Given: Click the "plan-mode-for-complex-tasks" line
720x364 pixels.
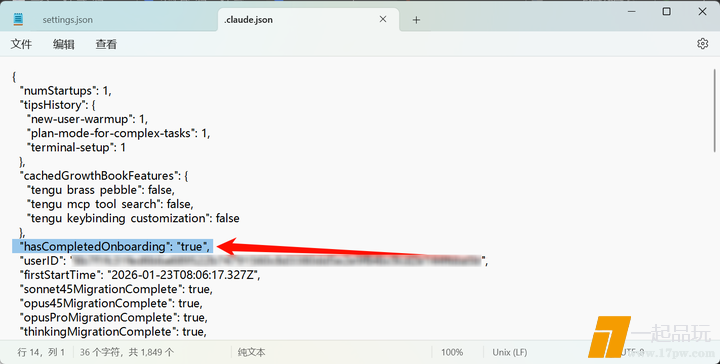Looking at the screenshot, I should (118, 134).
